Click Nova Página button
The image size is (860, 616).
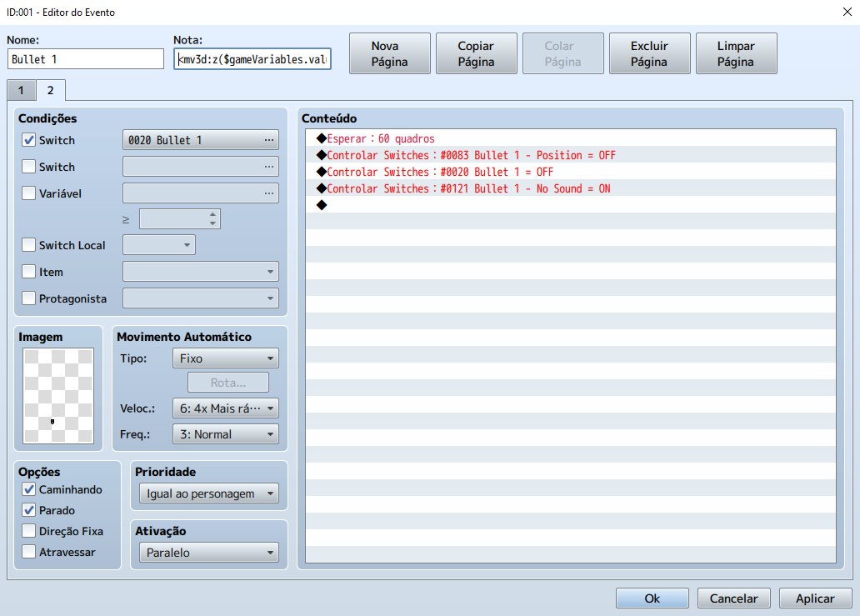(389, 53)
